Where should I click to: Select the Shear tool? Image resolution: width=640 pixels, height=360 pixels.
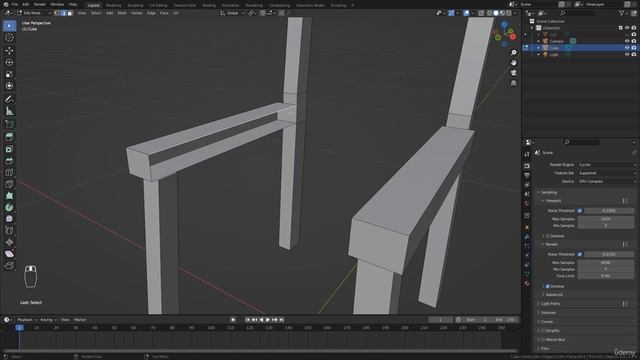tap(9, 254)
